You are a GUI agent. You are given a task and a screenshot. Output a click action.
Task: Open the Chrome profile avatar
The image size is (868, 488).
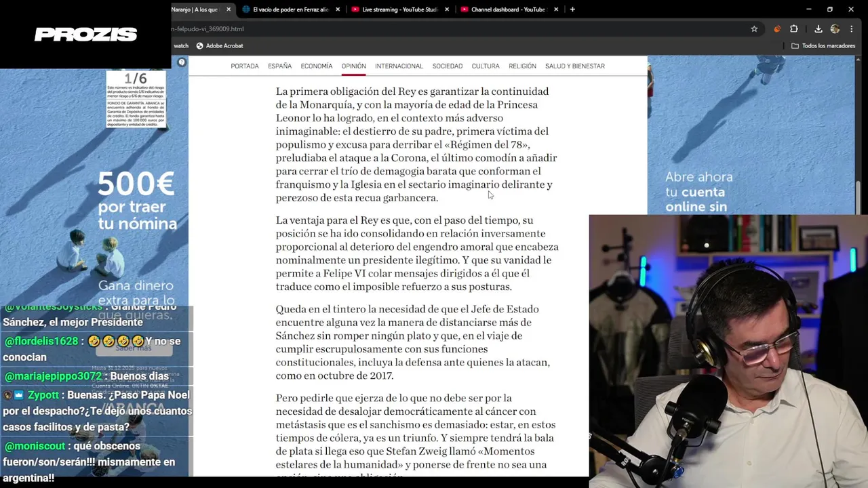(835, 29)
